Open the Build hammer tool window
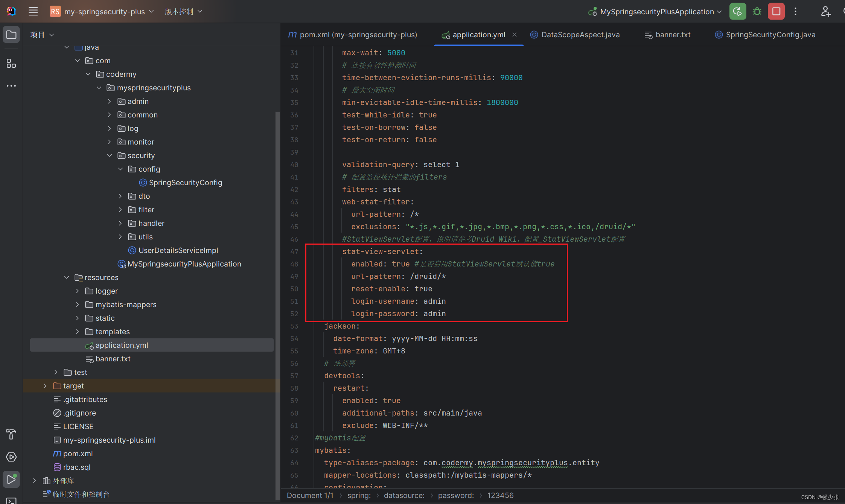The height and width of the screenshot is (504, 845). pos(11,434)
